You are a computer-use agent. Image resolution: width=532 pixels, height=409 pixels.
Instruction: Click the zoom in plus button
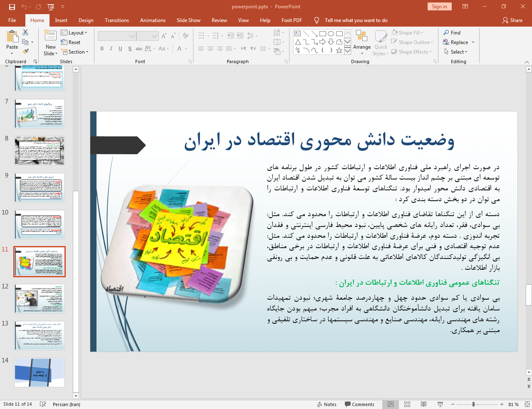(x=502, y=404)
